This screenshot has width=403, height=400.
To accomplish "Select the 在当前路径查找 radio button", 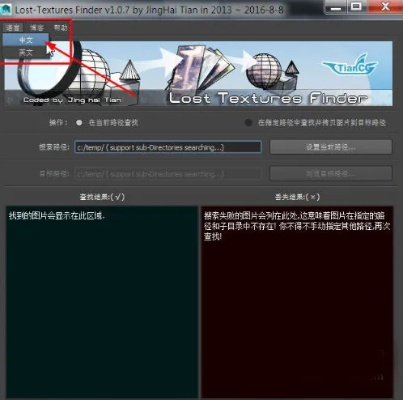I will pyautogui.click(x=79, y=123).
